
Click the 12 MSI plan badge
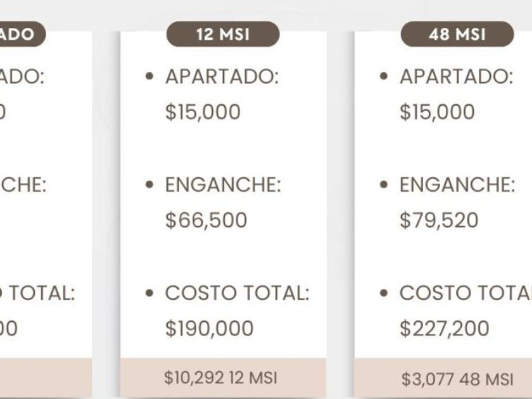click(x=223, y=34)
